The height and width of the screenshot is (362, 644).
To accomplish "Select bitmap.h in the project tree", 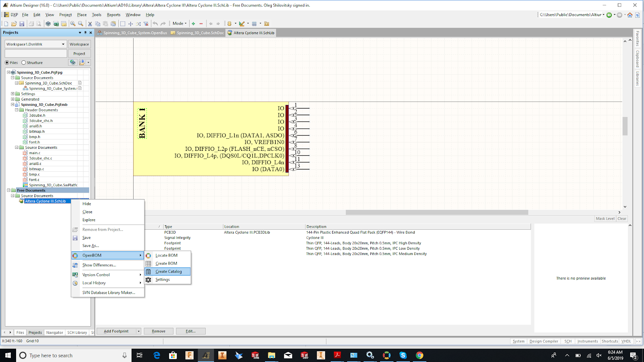I will click(x=37, y=132).
